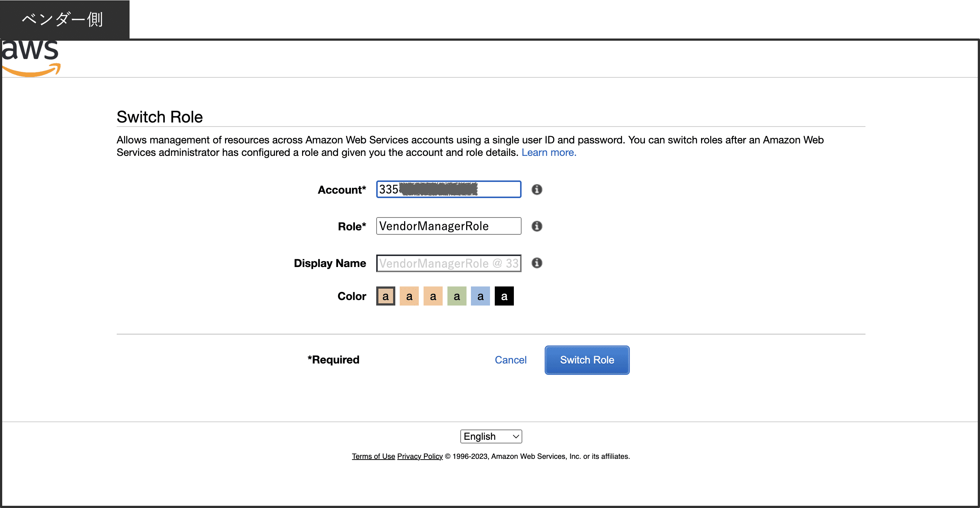Click the Switch Role page heading
Screen dimensions: 980x508
pyautogui.click(x=159, y=117)
